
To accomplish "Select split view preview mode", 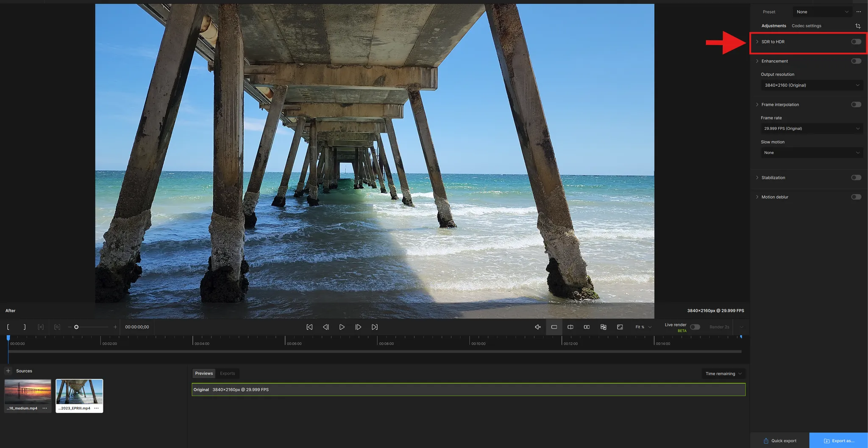I will 570,327.
